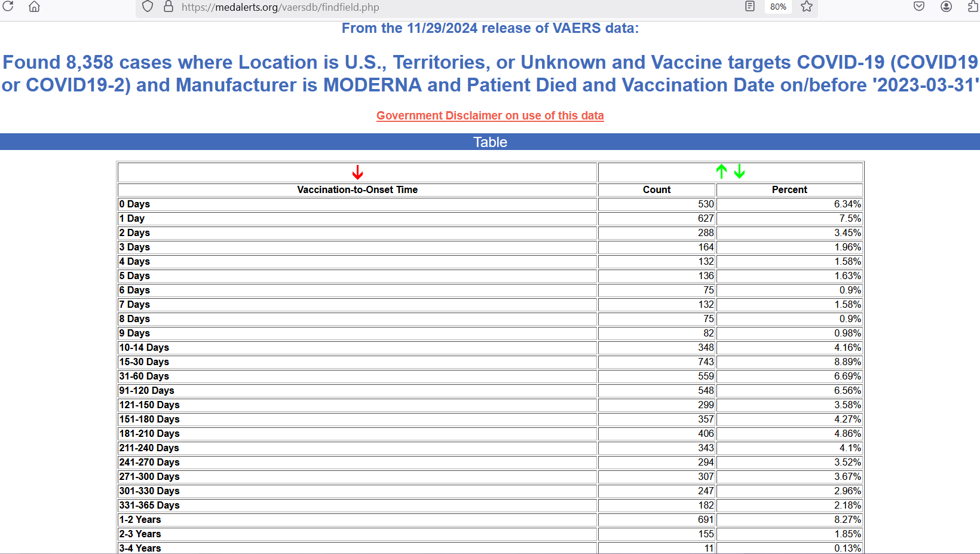Select the '10-14 Days' row label
This screenshot has width=980, height=554.
(x=144, y=347)
